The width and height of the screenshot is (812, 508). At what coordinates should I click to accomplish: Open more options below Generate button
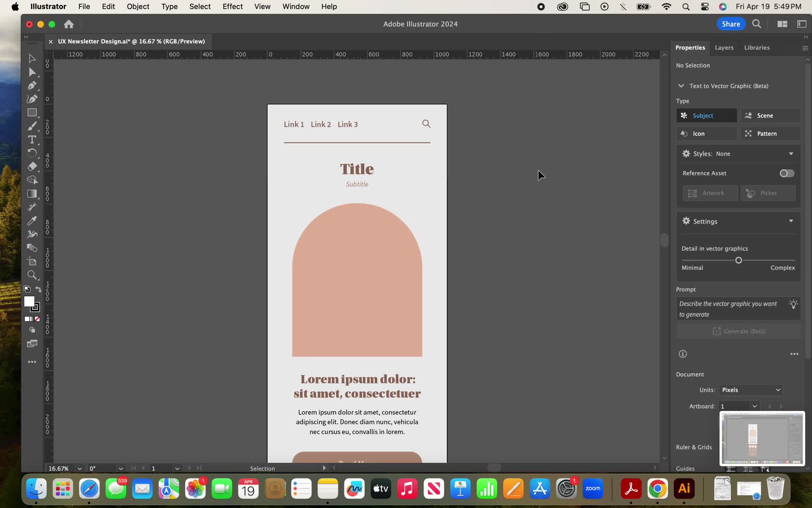coord(794,354)
